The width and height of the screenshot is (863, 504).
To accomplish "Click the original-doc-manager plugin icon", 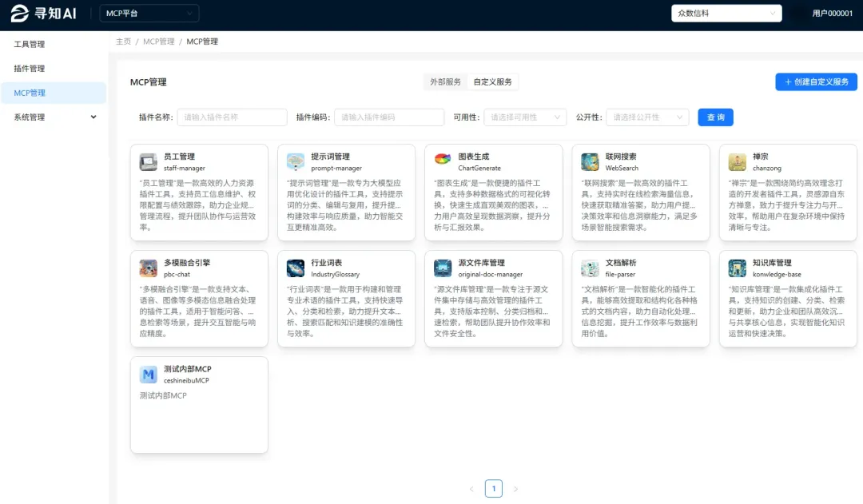I will 442,268.
